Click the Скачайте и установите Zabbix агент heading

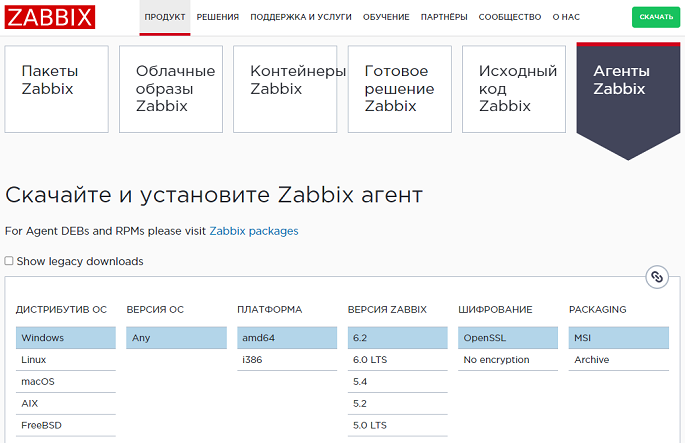click(214, 194)
